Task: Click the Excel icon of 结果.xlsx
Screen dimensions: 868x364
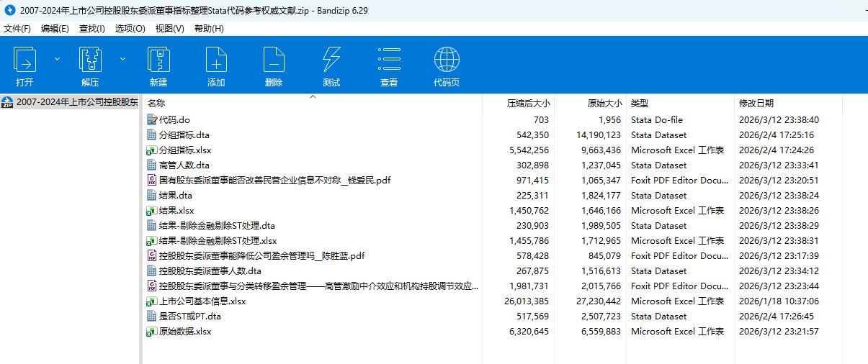Action: tap(151, 211)
